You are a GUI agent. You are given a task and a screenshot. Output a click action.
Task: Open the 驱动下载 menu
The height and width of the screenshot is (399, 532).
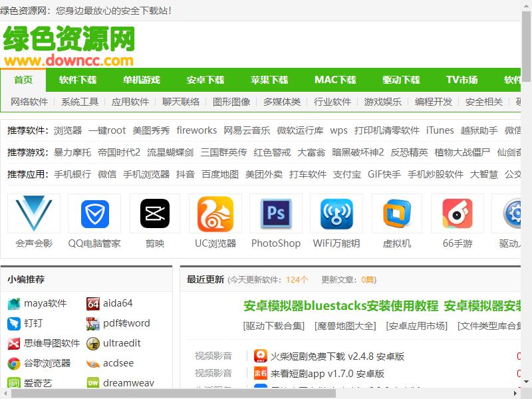click(401, 80)
